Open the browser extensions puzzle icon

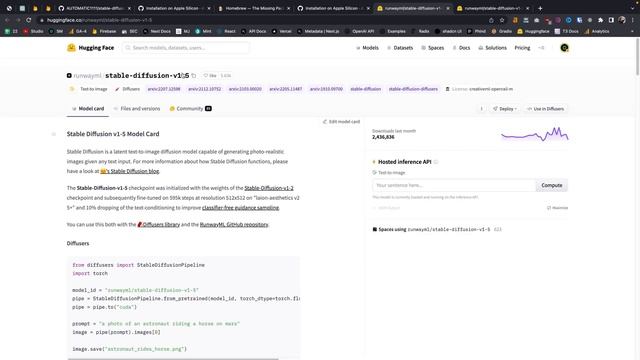click(600, 20)
